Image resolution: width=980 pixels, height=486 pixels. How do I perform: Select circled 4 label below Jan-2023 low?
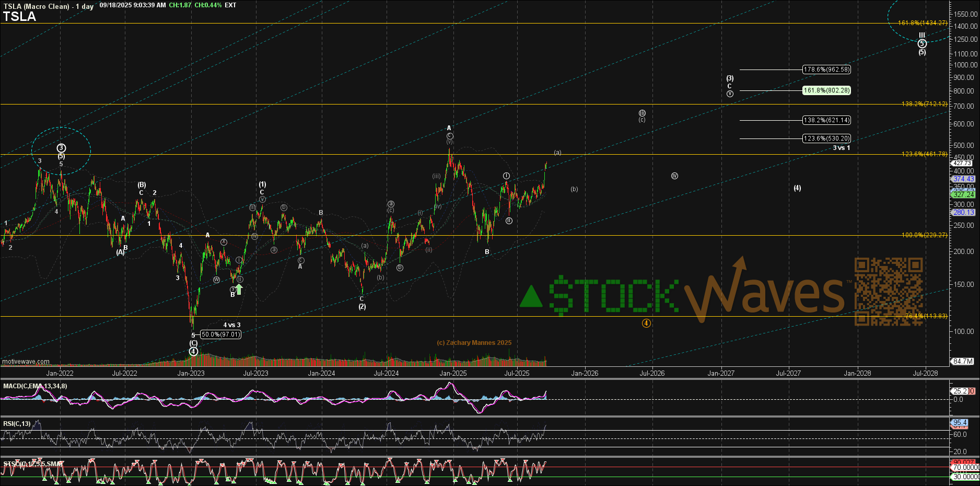[x=193, y=352]
